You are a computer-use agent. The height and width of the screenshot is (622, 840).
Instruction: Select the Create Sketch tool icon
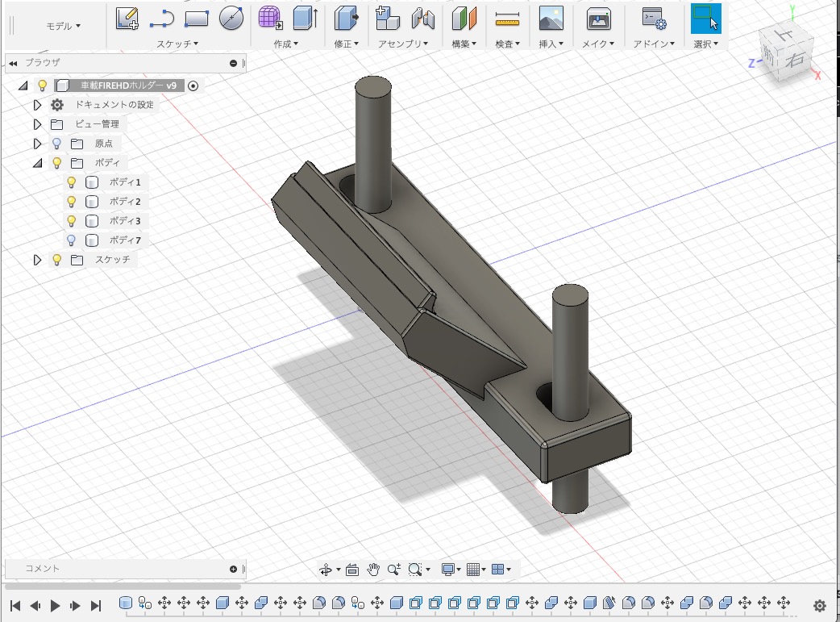click(x=127, y=19)
